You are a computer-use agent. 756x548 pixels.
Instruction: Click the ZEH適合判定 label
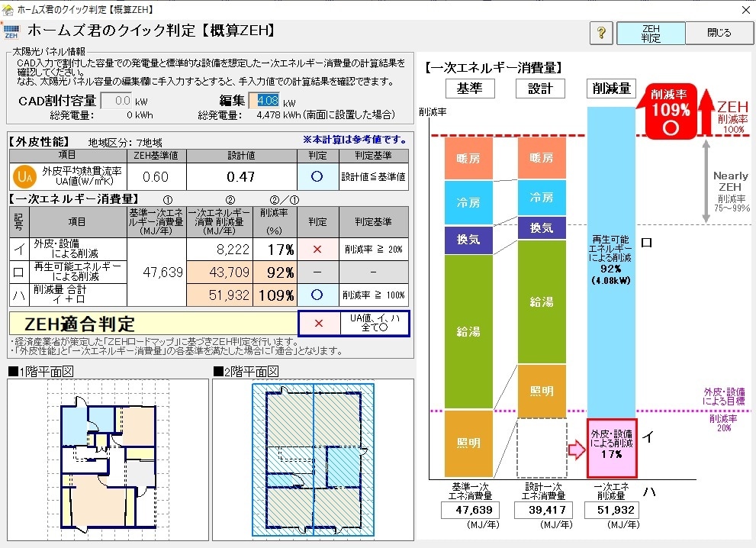pos(79,324)
